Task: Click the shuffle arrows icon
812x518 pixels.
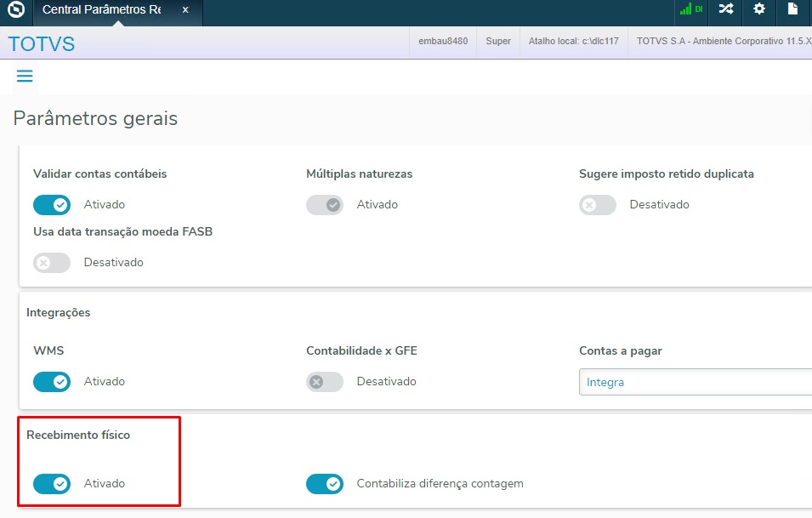Action: [726, 9]
